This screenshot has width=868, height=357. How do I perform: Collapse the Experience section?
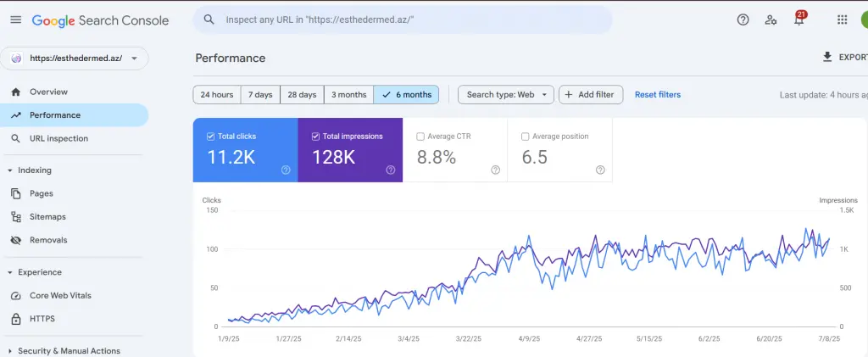pyautogui.click(x=10, y=272)
